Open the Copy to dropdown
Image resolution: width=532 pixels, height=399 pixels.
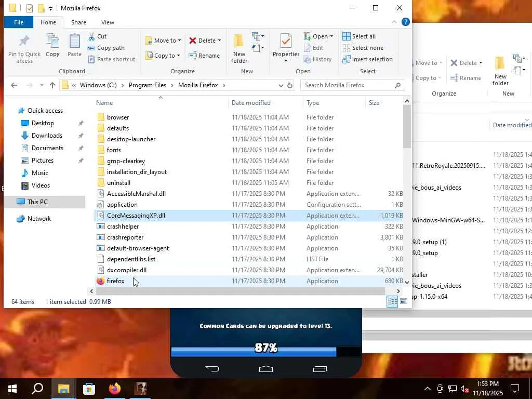(x=163, y=55)
